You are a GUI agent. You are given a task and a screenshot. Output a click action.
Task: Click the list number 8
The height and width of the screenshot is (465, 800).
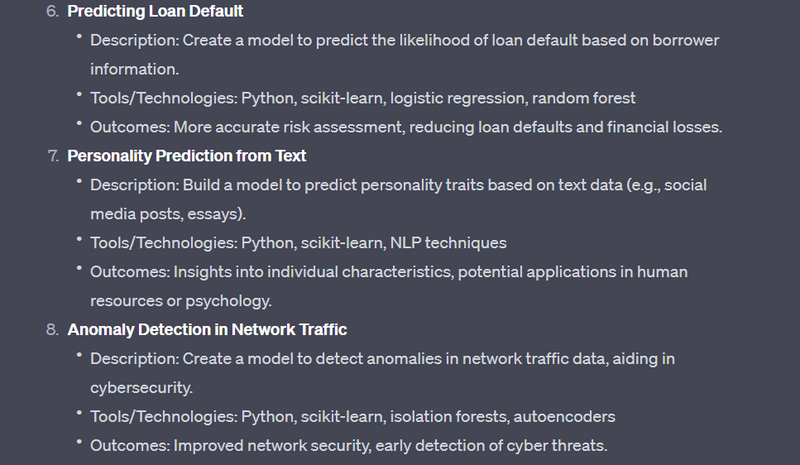pyautogui.click(x=52, y=329)
